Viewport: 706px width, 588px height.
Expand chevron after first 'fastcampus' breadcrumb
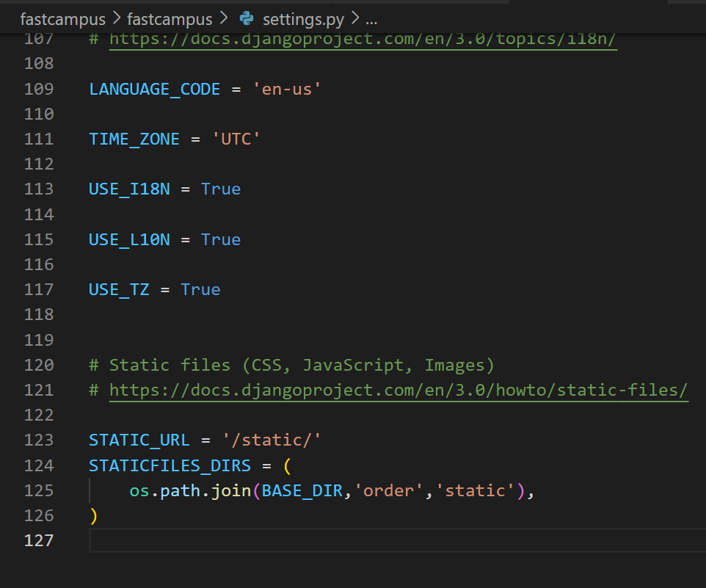coord(117,18)
